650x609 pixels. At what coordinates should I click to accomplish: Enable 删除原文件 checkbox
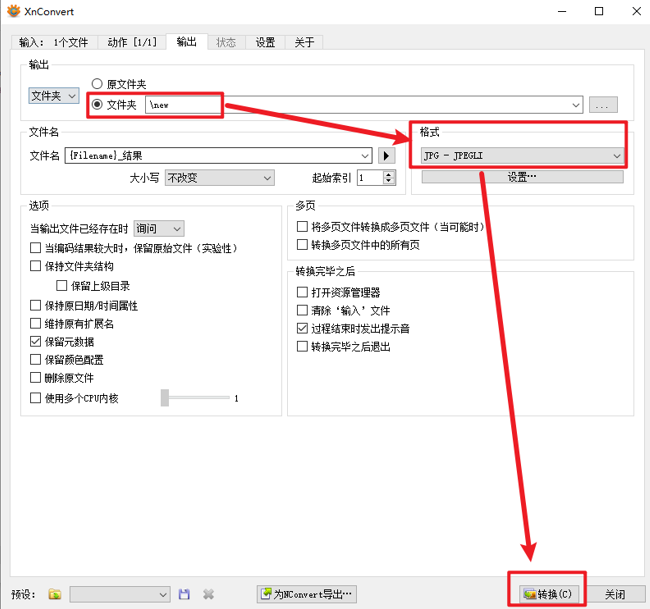click(35, 378)
